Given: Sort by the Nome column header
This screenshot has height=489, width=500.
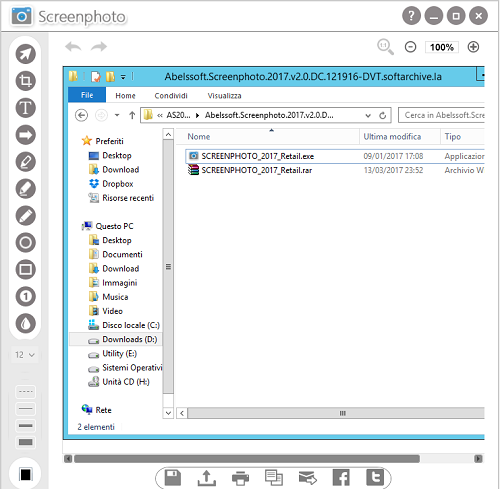Looking at the screenshot, I should [x=199, y=137].
